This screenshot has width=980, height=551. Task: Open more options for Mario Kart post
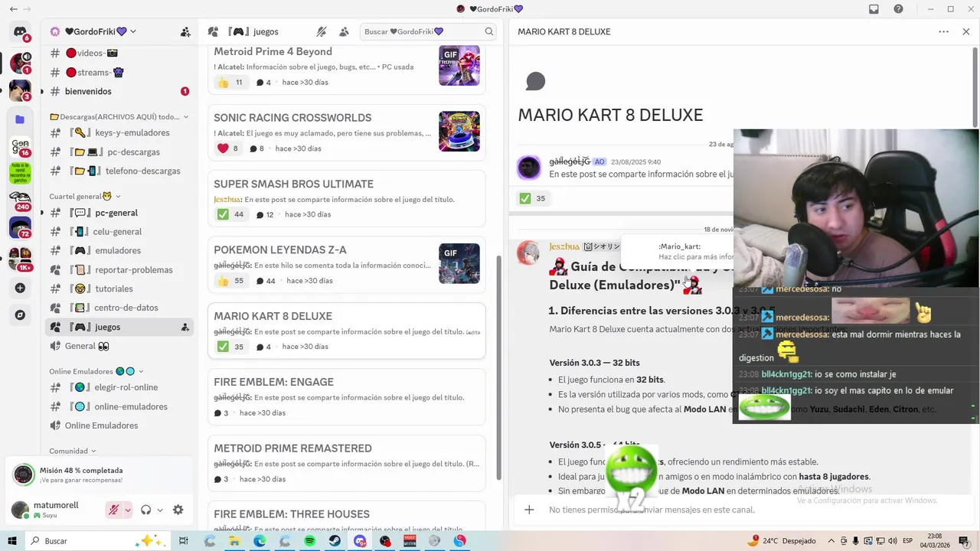(944, 32)
